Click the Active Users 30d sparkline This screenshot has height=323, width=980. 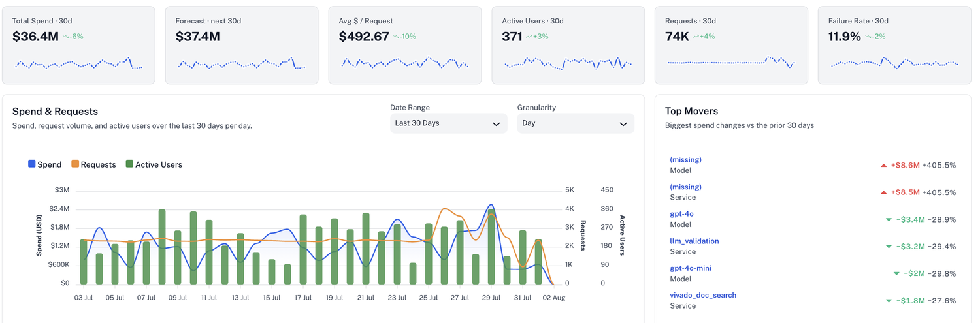(568, 63)
